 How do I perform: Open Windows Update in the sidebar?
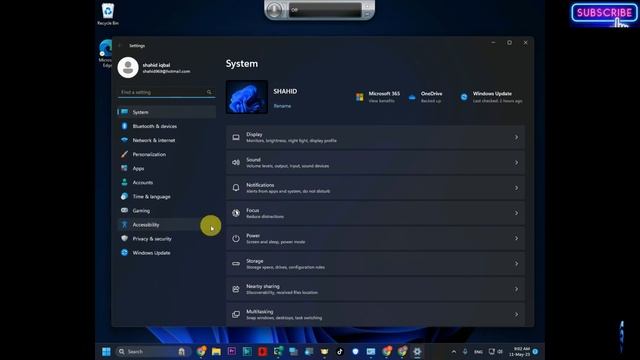coord(167,253)
